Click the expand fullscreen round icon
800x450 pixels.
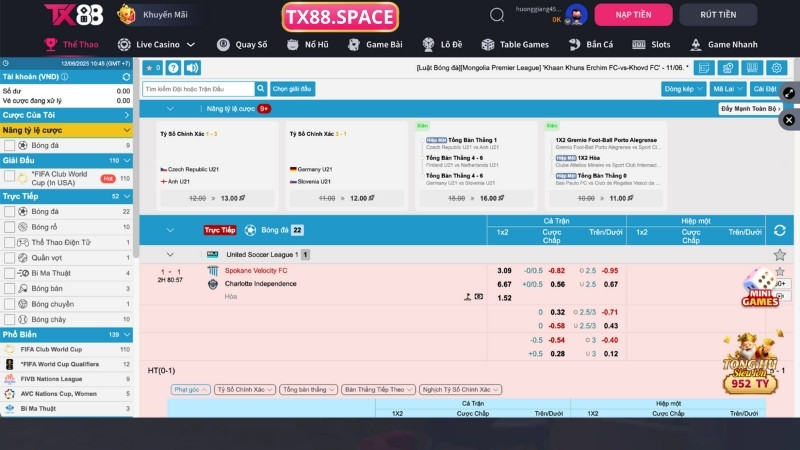point(789,93)
